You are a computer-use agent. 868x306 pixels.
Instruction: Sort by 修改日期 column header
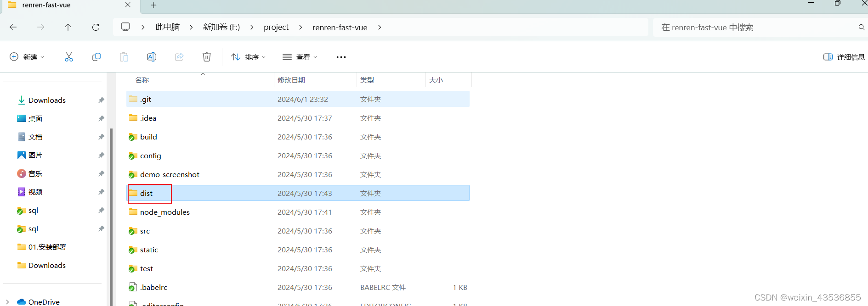click(x=315, y=80)
